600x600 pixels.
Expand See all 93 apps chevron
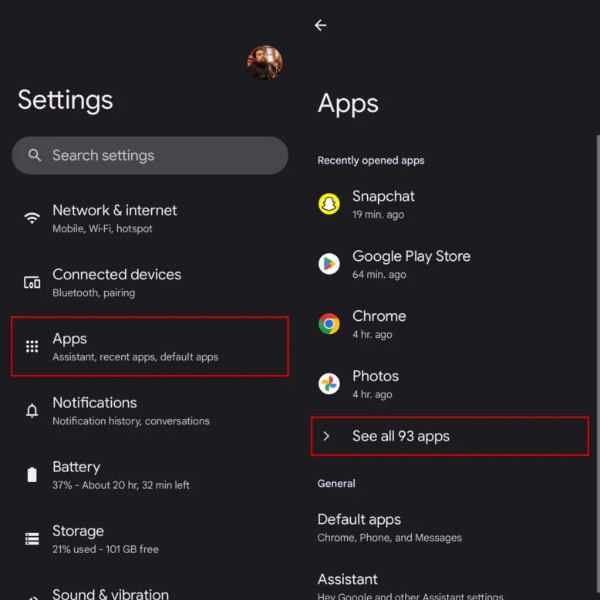coord(326,436)
